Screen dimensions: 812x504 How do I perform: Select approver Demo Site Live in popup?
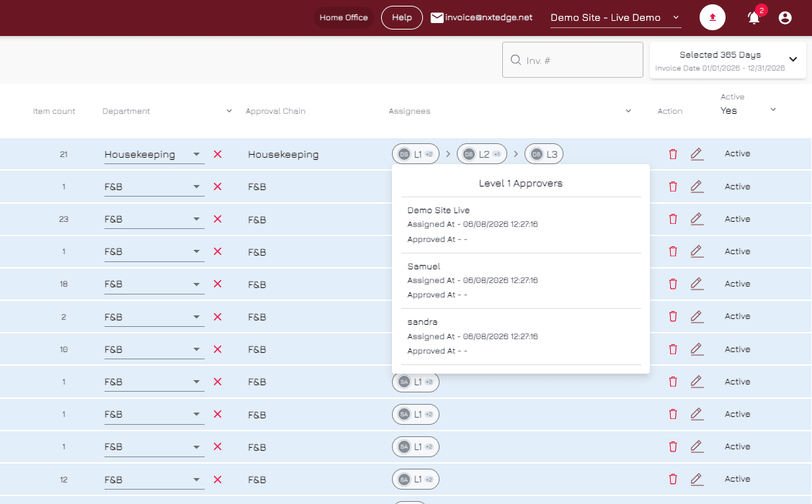coord(438,210)
